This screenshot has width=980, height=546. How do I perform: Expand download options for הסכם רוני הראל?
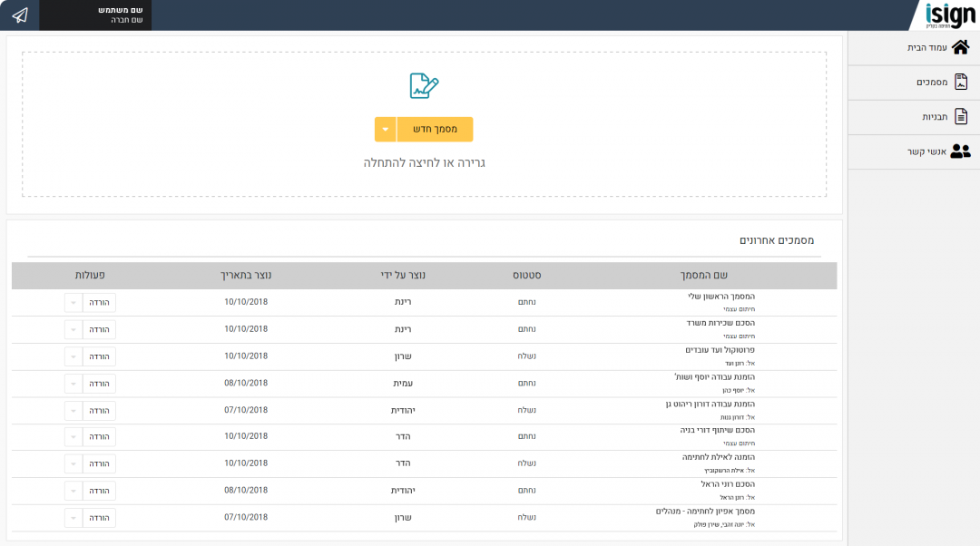tap(73, 491)
